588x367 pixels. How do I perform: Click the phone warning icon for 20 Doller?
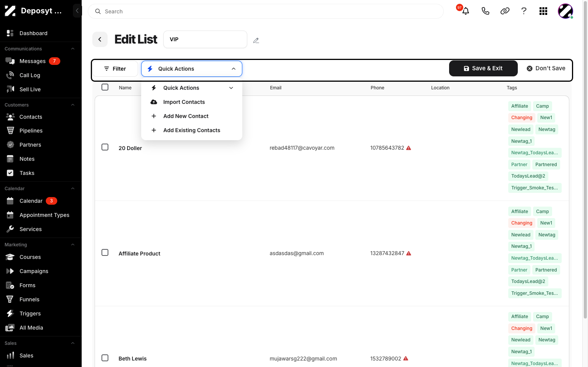point(409,148)
